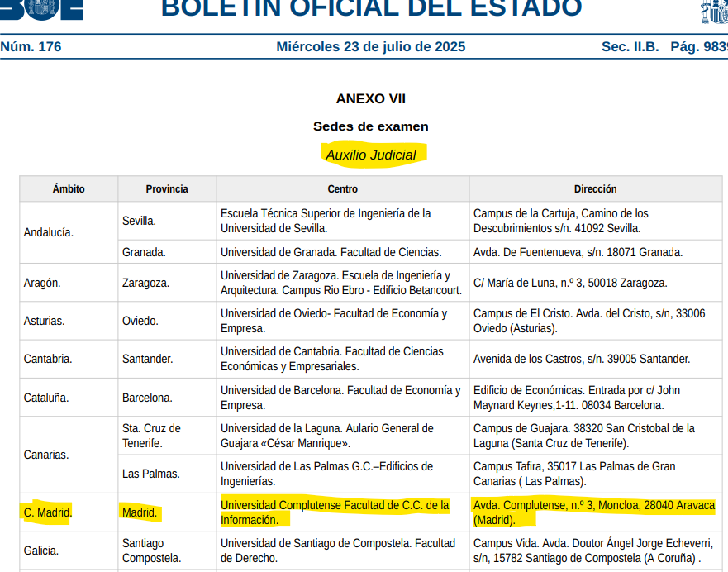728x572 pixels.
Task: Click the "Campus Vida. Avda. Doutor" address cell
Action: (x=596, y=551)
